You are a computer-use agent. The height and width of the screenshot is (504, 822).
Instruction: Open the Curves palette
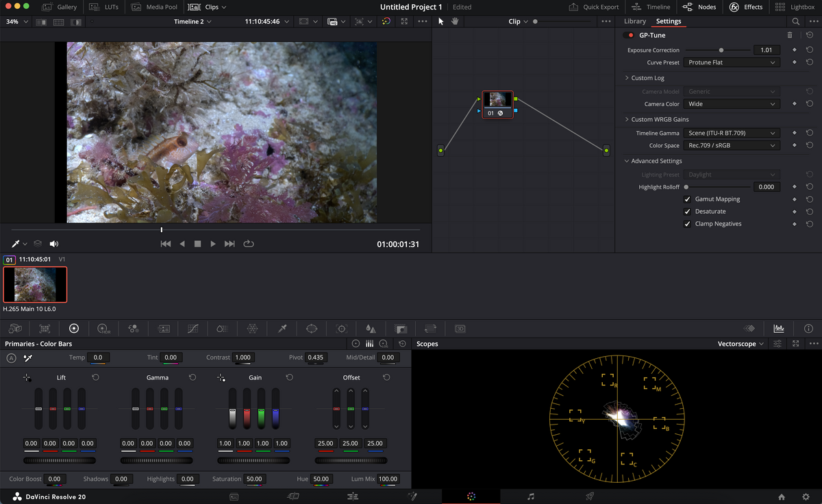pyautogui.click(x=193, y=329)
